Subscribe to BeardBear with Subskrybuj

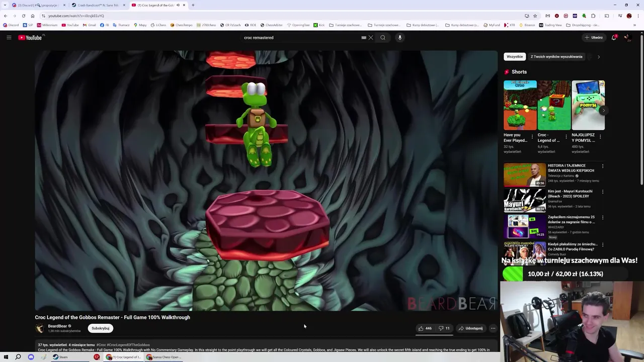point(100,328)
